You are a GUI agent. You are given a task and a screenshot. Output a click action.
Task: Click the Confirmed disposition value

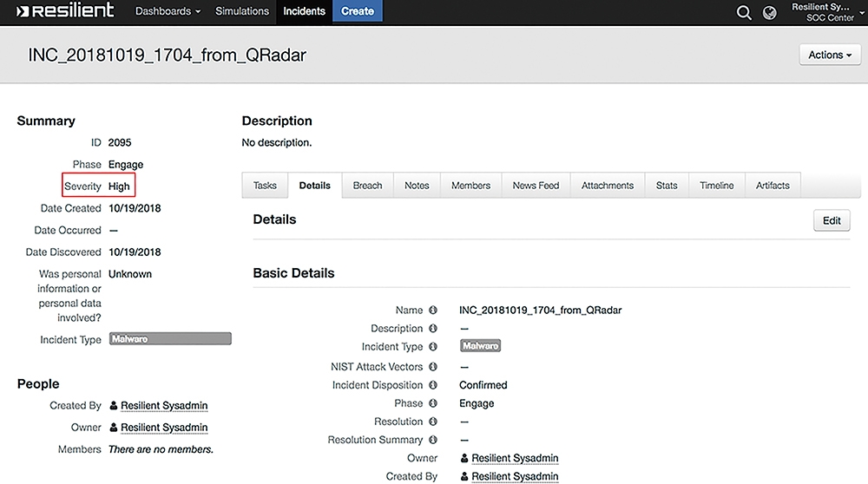pyautogui.click(x=483, y=384)
